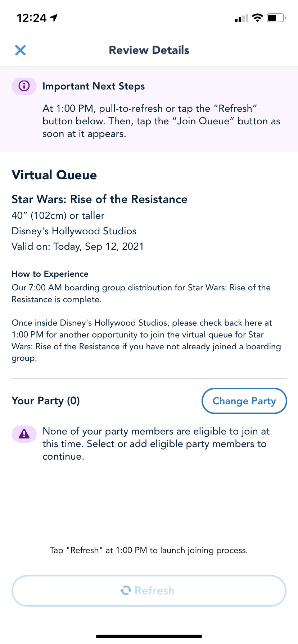Tap the 12:24 clock in status bar
This screenshot has height=644, width=298.
[x=32, y=18]
